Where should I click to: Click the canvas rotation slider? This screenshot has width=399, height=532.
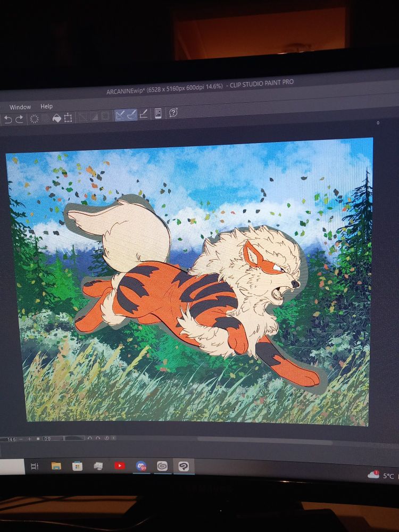click(74, 438)
